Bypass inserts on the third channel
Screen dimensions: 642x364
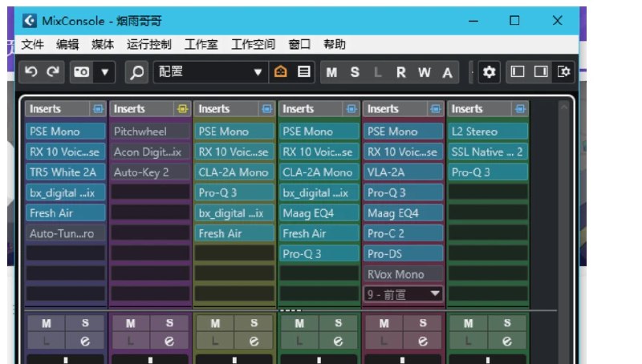[267, 109]
